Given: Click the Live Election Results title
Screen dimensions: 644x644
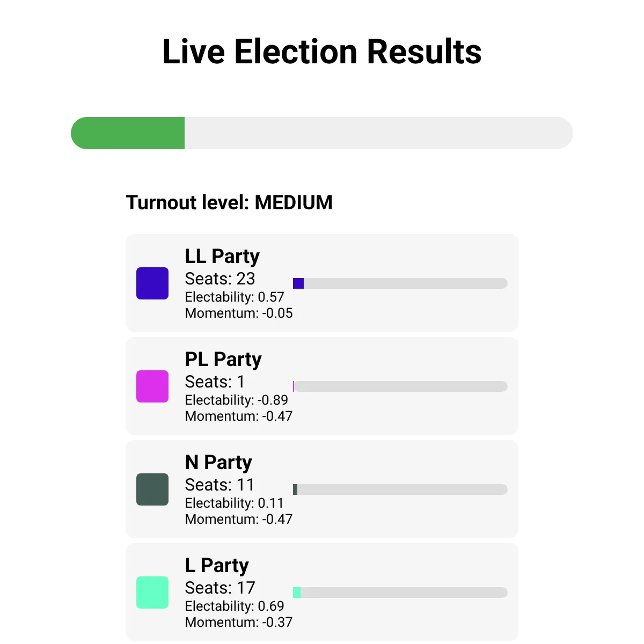Looking at the screenshot, I should click(x=322, y=52).
